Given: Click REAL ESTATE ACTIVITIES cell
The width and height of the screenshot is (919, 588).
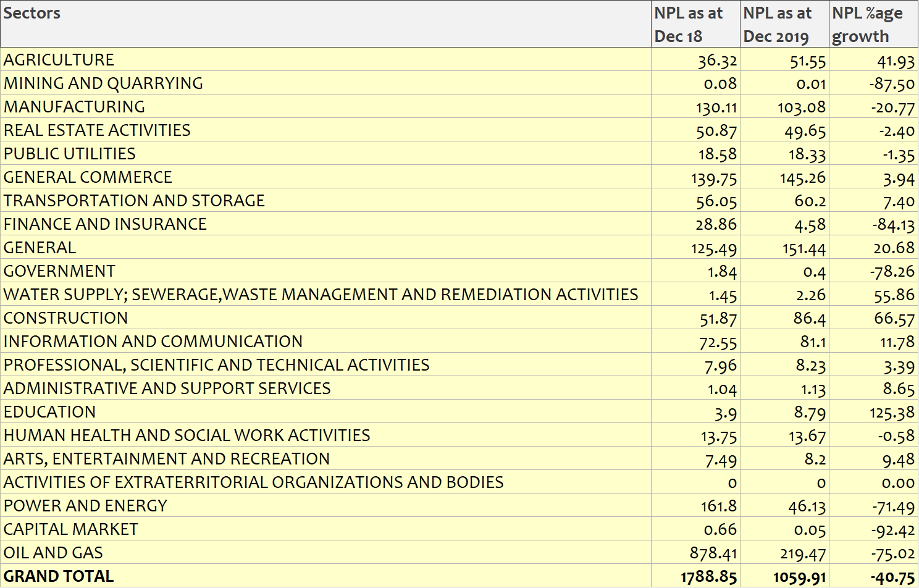Looking at the screenshot, I should tap(97, 130).
